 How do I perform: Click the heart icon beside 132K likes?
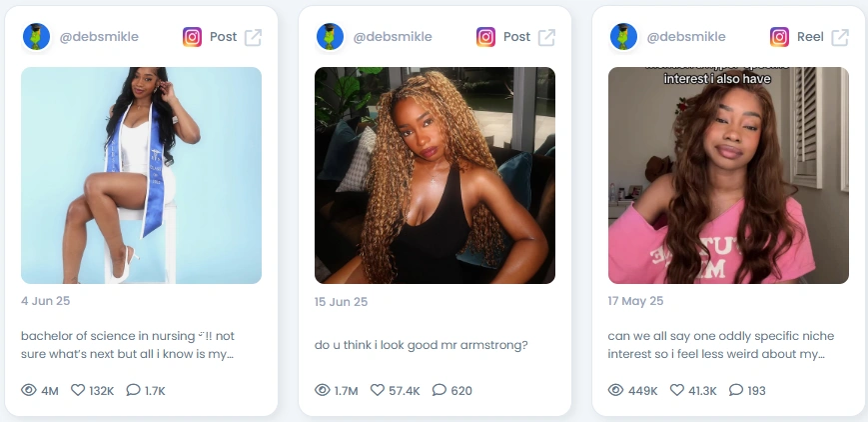(x=78, y=390)
